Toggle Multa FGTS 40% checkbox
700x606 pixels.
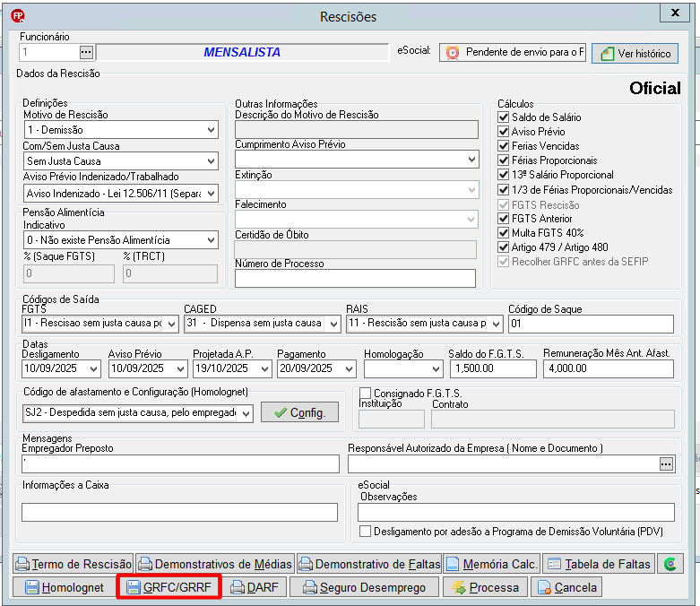503,233
